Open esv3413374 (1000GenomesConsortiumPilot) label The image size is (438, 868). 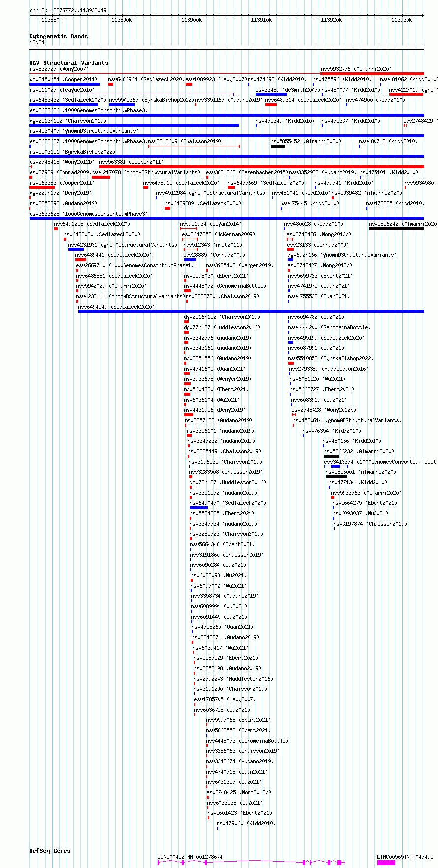(x=381, y=462)
